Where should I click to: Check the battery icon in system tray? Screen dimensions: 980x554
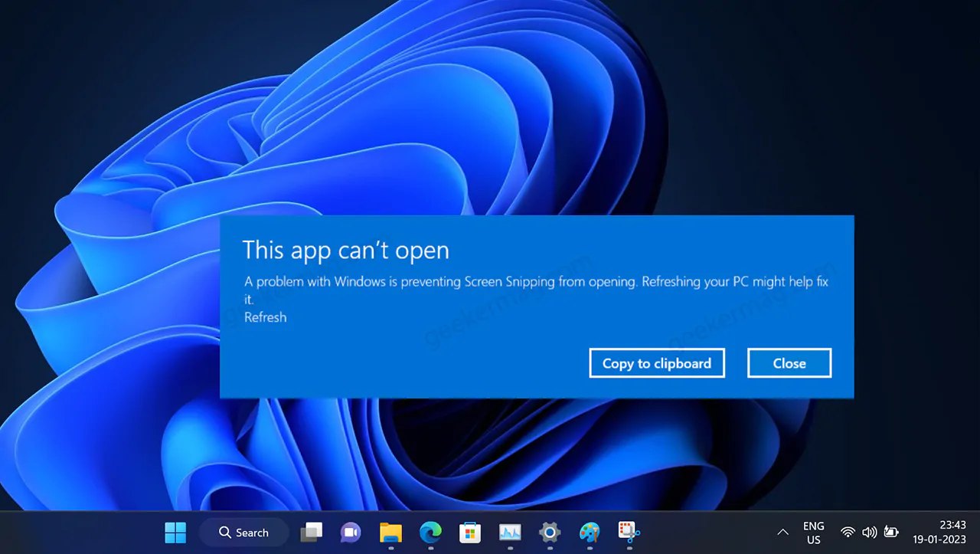point(891,532)
